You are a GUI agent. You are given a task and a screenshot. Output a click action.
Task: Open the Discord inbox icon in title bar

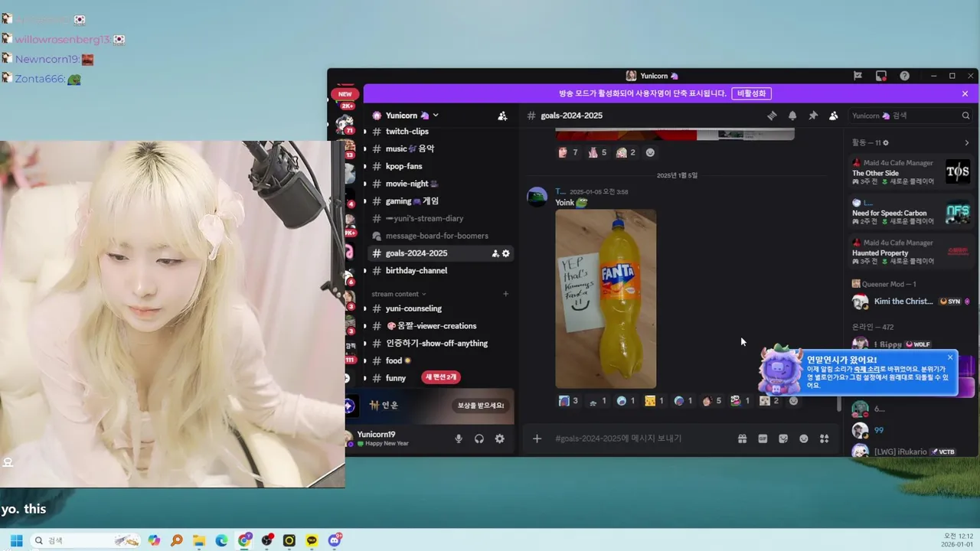coord(881,76)
